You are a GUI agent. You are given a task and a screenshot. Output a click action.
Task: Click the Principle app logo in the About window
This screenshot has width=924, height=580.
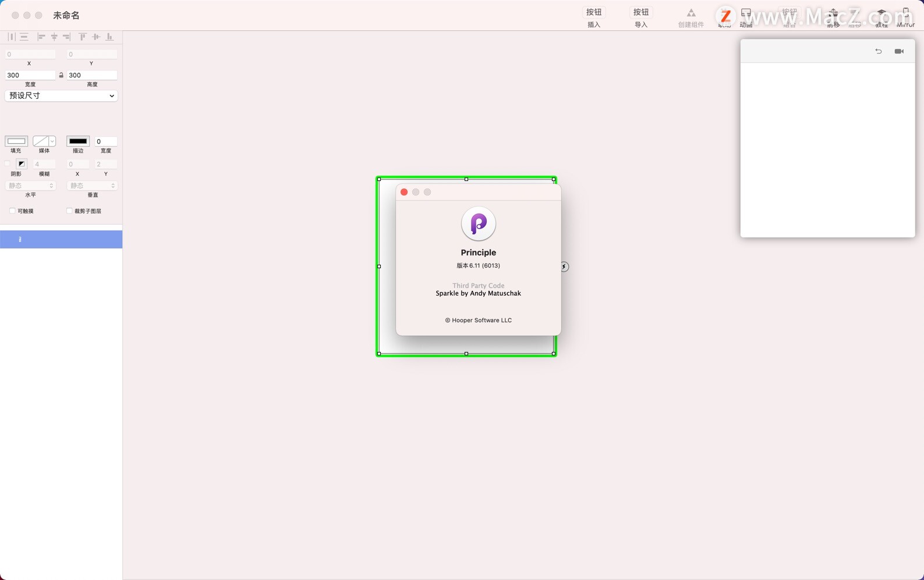(479, 223)
